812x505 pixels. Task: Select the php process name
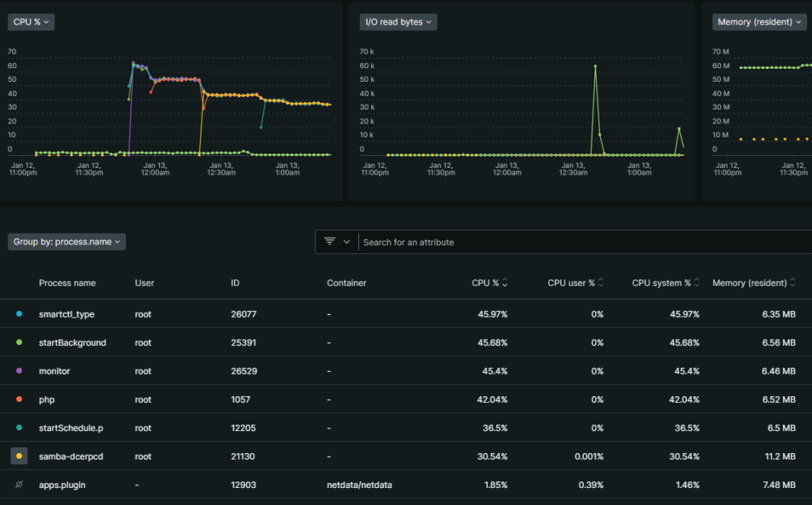click(x=46, y=399)
